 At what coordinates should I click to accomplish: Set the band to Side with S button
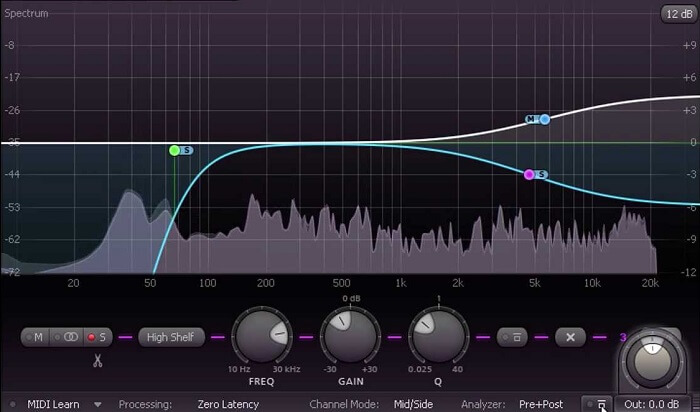pyautogui.click(x=97, y=337)
